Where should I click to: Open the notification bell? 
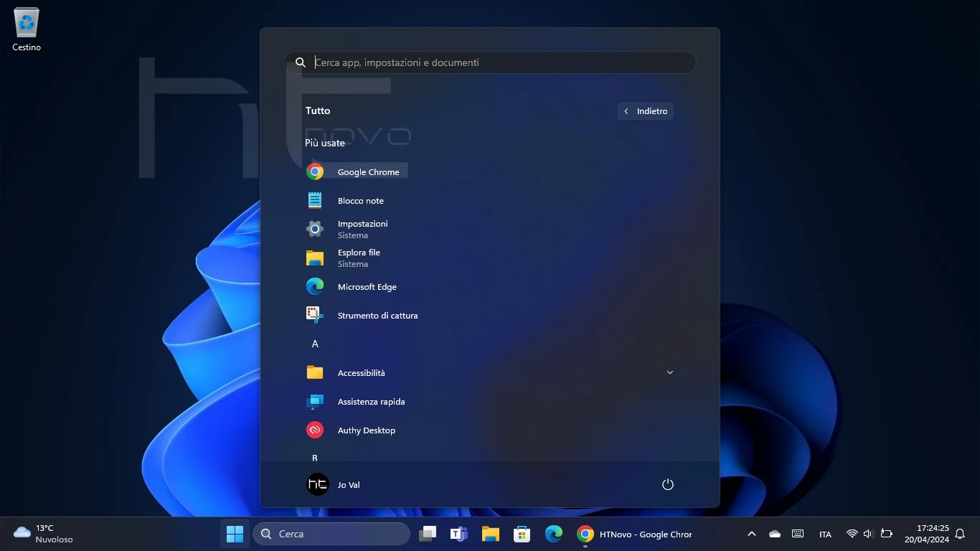[960, 534]
